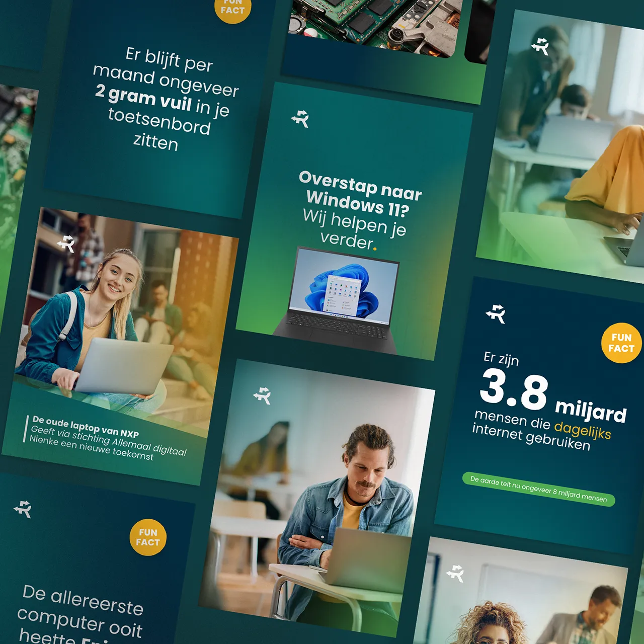Screen dimensions: 644x644
Task: Click the logo on the top-right classroom photo
Action: (540, 46)
